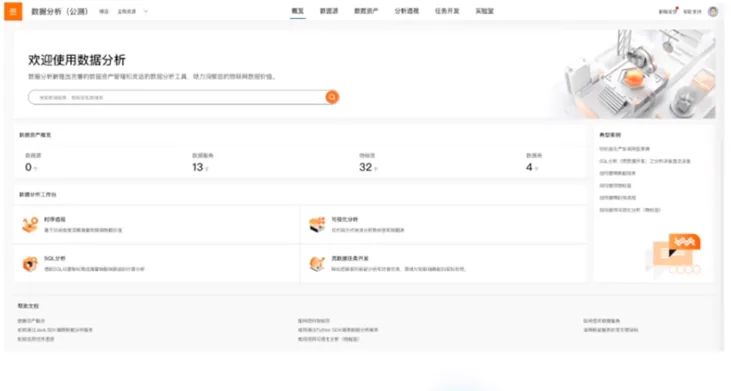Click the 可视化分析 workbench card icon

pos(317,224)
